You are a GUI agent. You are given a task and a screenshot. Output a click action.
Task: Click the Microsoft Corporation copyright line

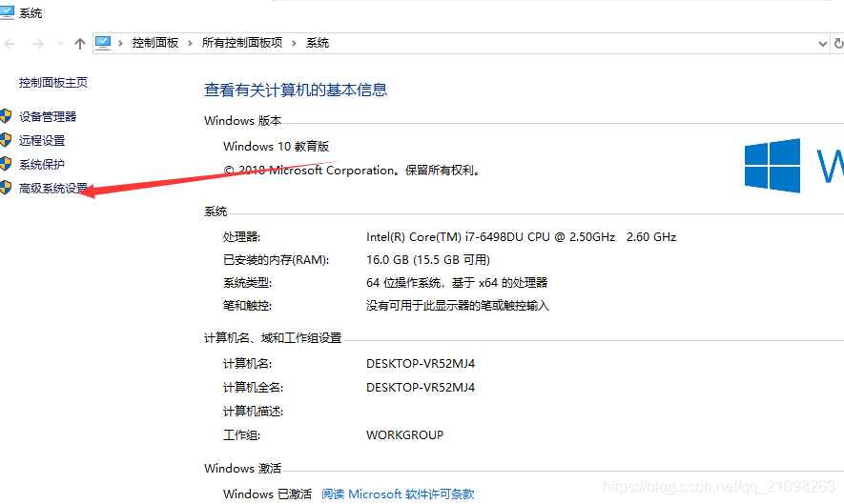click(x=352, y=171)
